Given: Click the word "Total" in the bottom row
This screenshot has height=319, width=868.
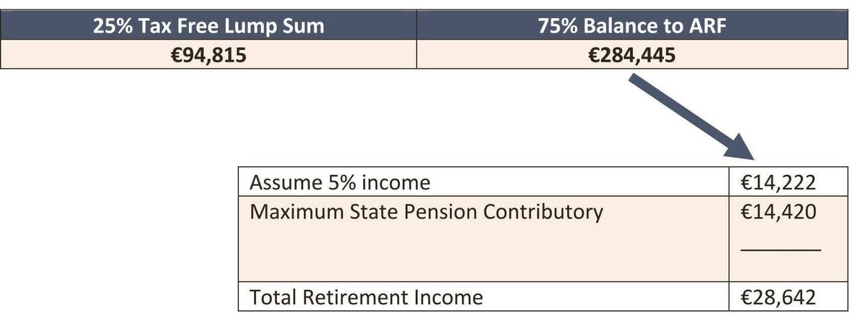Looking at the screenshot, I should (273, 297).
